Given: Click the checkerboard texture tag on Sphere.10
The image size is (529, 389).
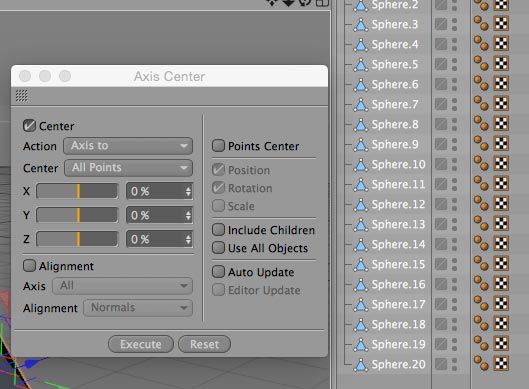Looking at the screenshot, I should [501, 164].
